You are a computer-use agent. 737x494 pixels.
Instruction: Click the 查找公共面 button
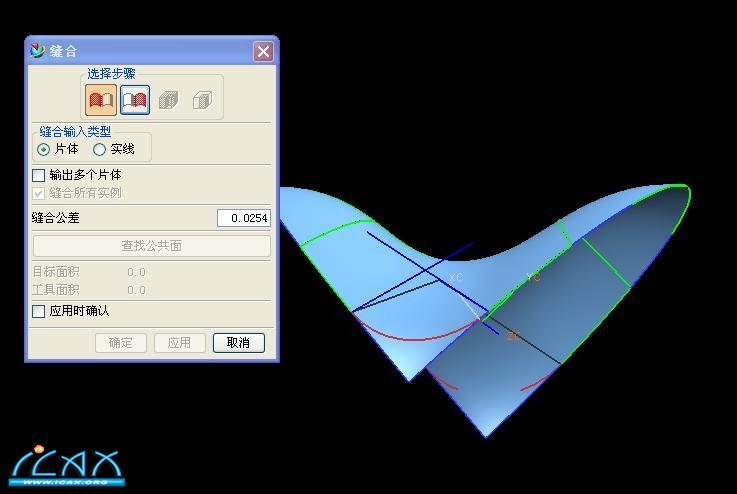point(151,245)
